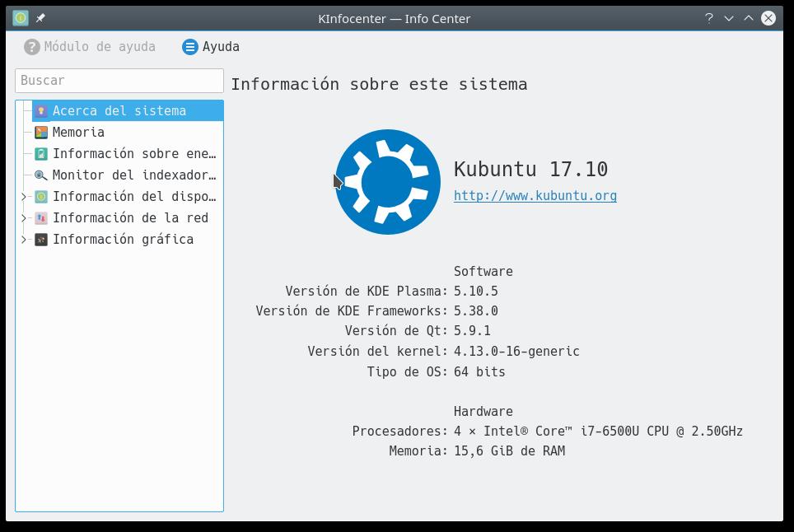Viewport: 794px width, 532px height.
Task: Expand the Información de la red node
Action: pyautogui.click(x=23, y=218)
